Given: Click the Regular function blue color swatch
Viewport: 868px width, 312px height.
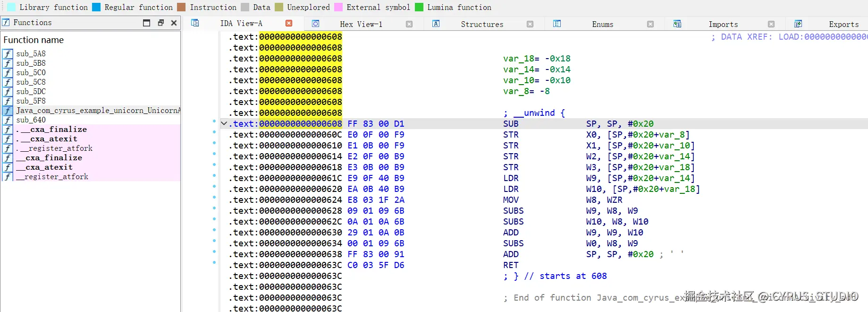Looking at the screenshot, I should coord(96,7).
